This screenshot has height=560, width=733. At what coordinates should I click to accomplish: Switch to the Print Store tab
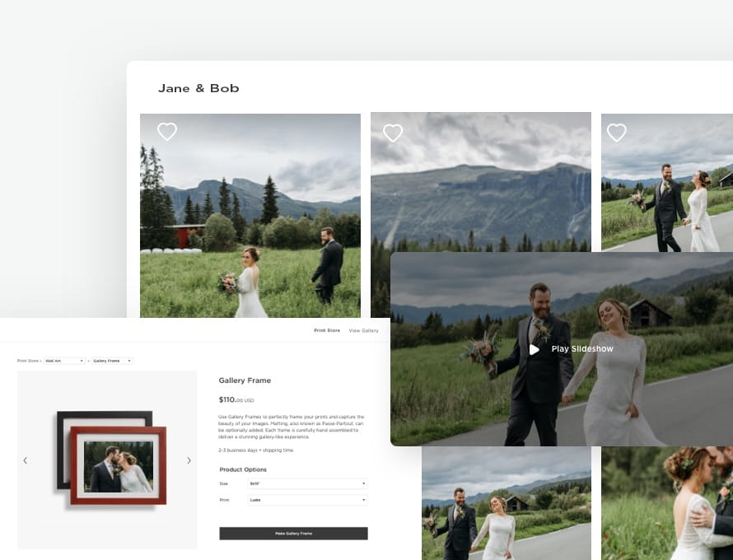click(x=327, y=330)
